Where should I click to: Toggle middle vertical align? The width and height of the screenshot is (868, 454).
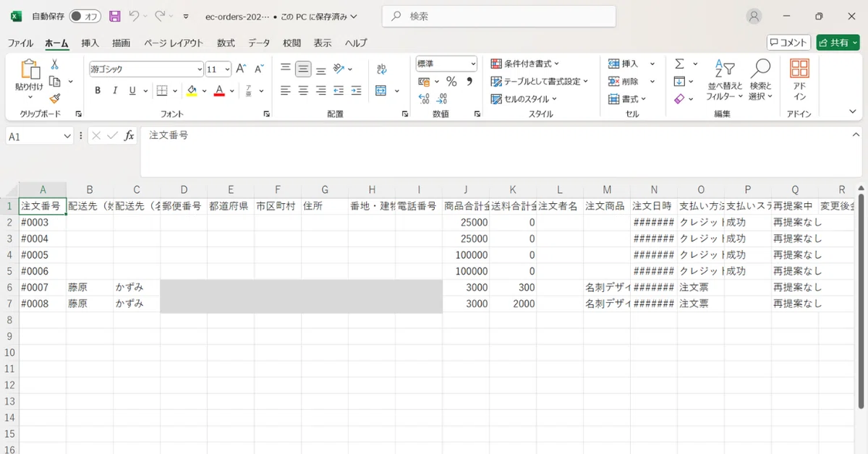(304, 69)
